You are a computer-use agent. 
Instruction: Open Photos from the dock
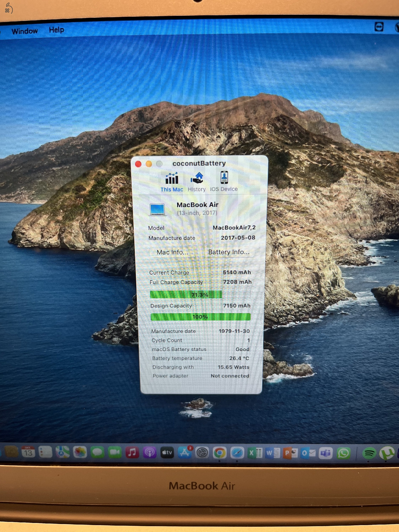[x=80, y=453]
